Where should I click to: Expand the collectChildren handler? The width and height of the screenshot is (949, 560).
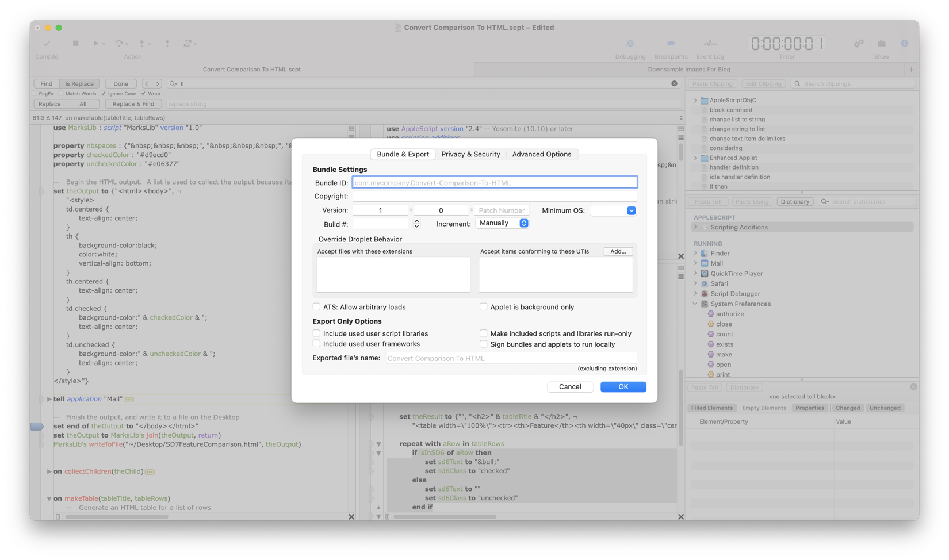pyautogui.click(x=49, y=471)
